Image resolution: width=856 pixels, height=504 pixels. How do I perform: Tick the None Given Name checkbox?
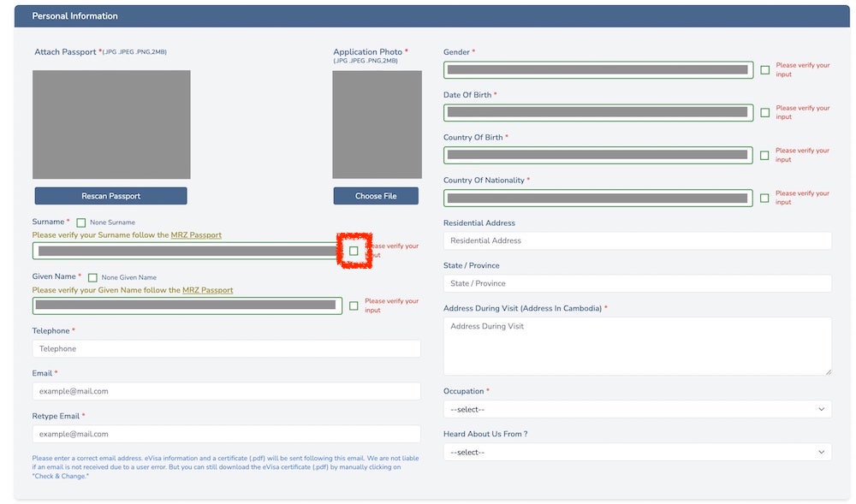pyautogui.click(x=92, y=277)
